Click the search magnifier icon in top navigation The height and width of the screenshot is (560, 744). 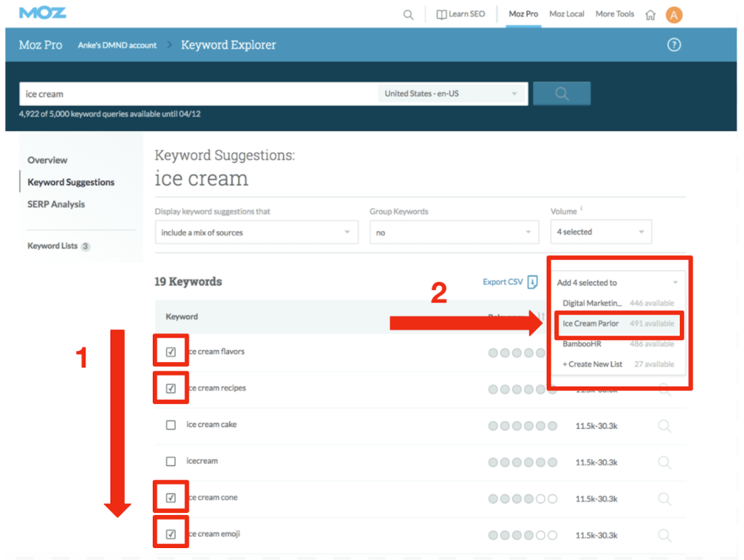tap(408, 15)
